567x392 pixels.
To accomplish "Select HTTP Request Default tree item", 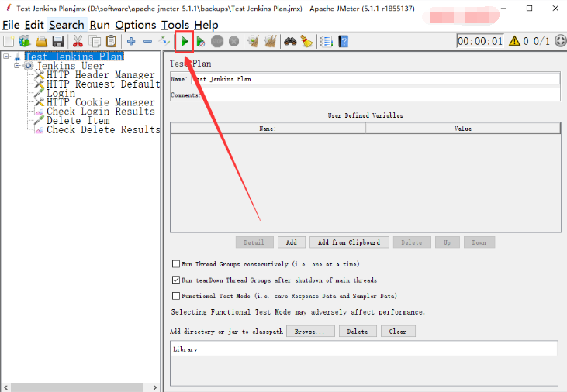I will pyautogui.click(x=103, y=84).
